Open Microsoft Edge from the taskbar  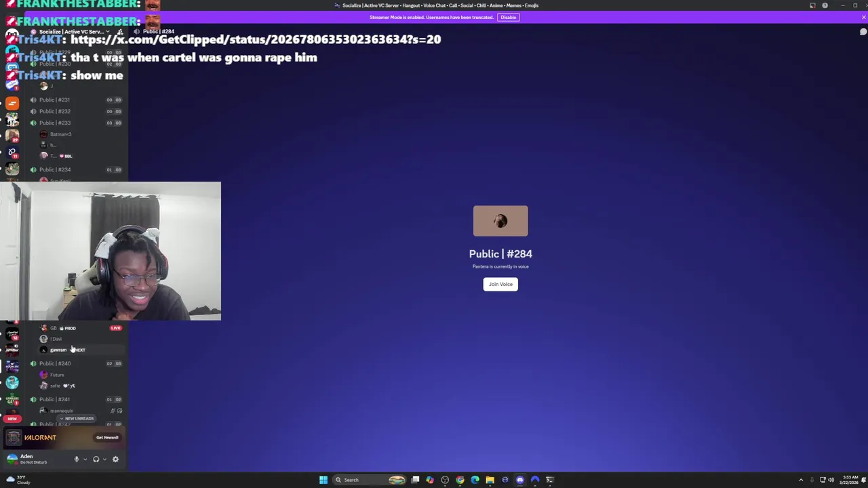tap(475, 480)
